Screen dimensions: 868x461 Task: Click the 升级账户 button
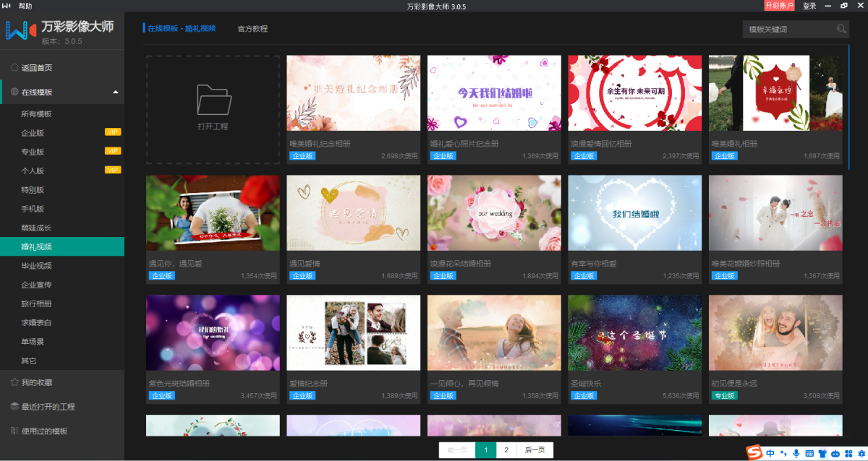[x=779, y=6]
